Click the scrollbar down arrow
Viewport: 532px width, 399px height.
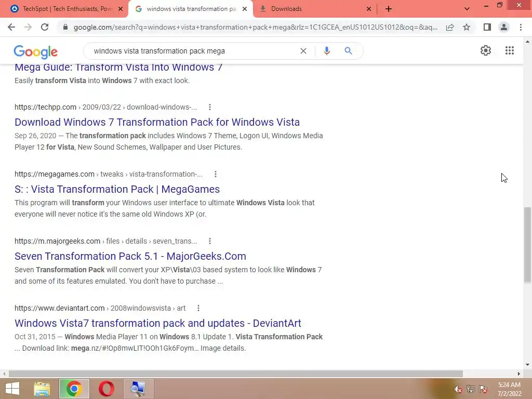tap(527, 365)
